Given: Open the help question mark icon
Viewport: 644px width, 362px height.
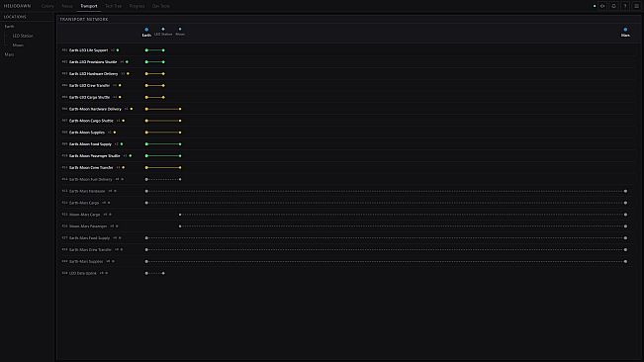Looking at the screenshot, I should 625,6.
